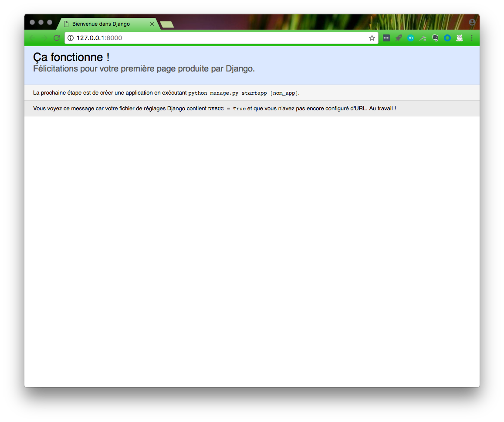504x422 pixels.
Task: Open the teal 'm' extension
Action: coord(410,38)
